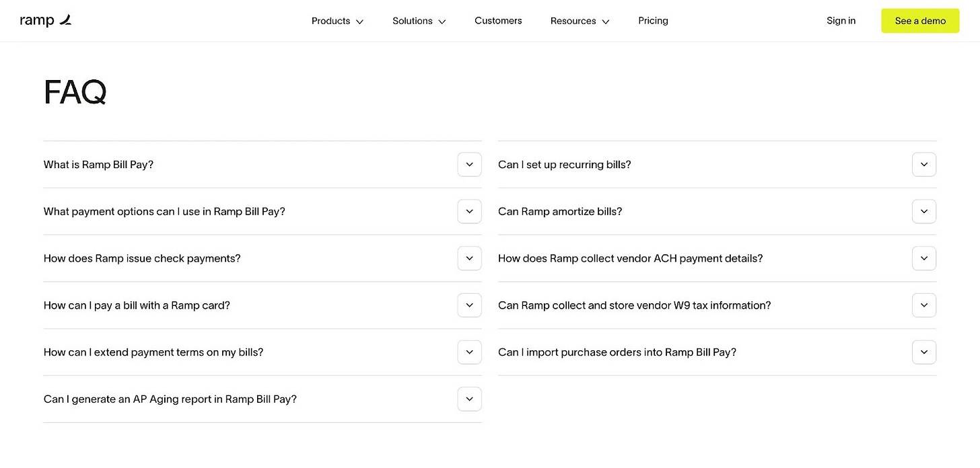Expand chevron for AP Aging report question

[469, 399]
